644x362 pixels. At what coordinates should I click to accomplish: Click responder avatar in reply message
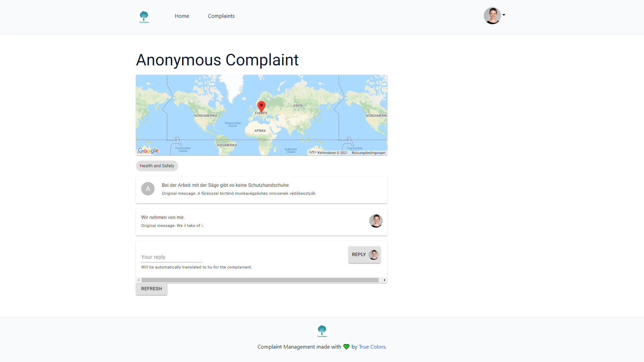click(376, 221)
